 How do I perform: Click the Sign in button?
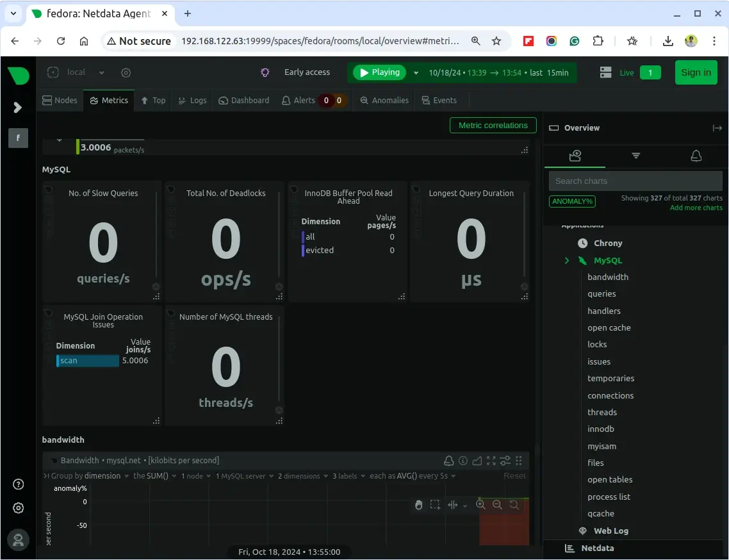click(x=696, y=72)
